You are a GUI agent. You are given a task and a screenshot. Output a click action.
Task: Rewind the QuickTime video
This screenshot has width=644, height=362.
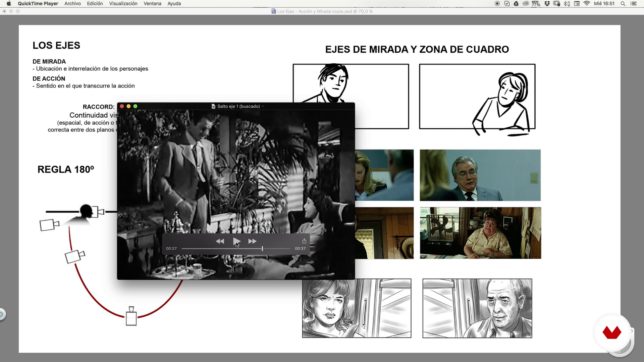coord(220,241)
